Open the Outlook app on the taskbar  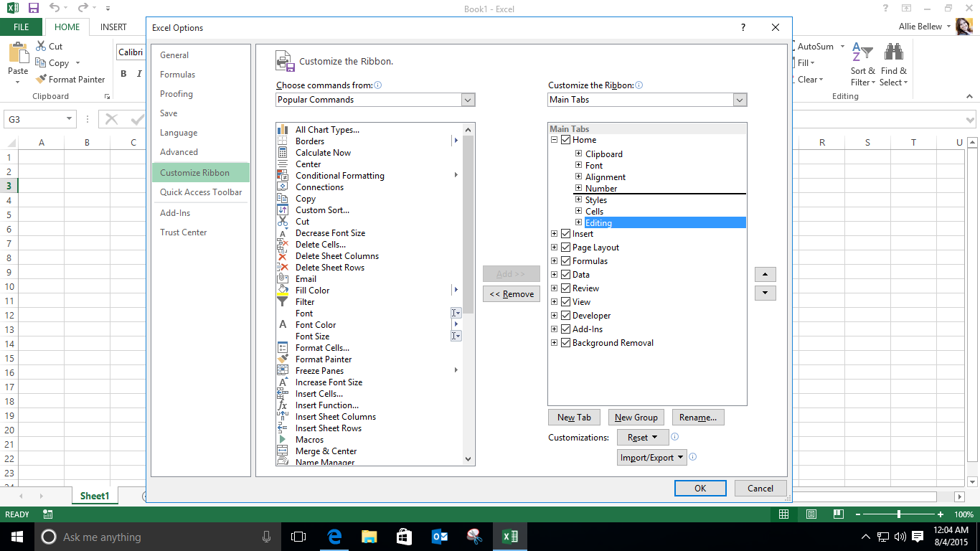click(x=439, y=537)
